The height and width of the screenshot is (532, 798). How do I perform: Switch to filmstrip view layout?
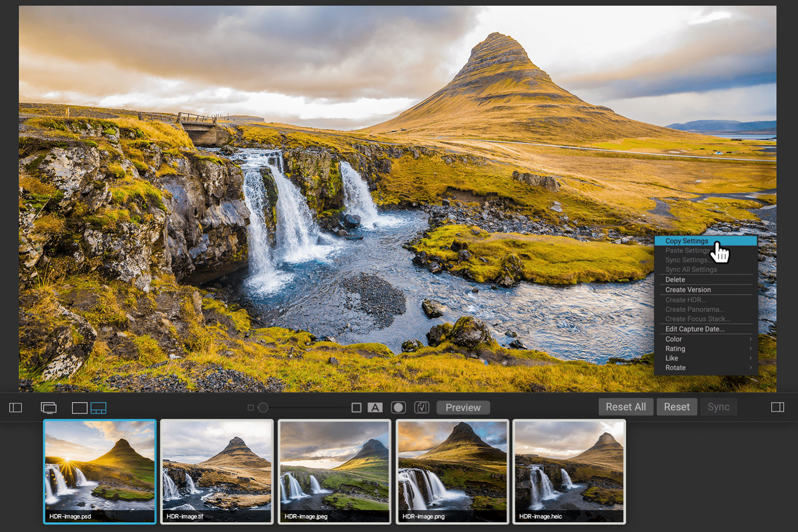98,408
